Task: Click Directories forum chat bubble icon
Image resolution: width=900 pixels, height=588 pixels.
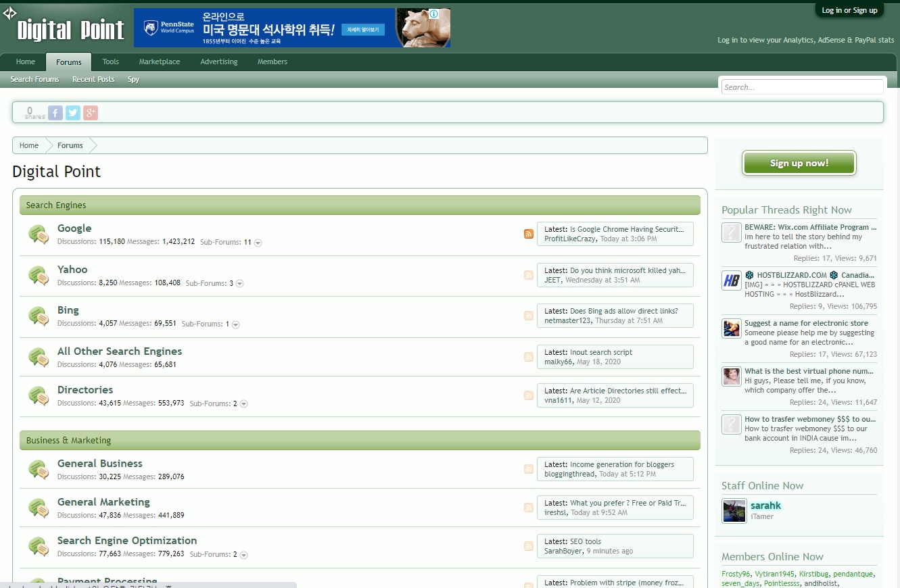Action: click(x=39, y=396)
